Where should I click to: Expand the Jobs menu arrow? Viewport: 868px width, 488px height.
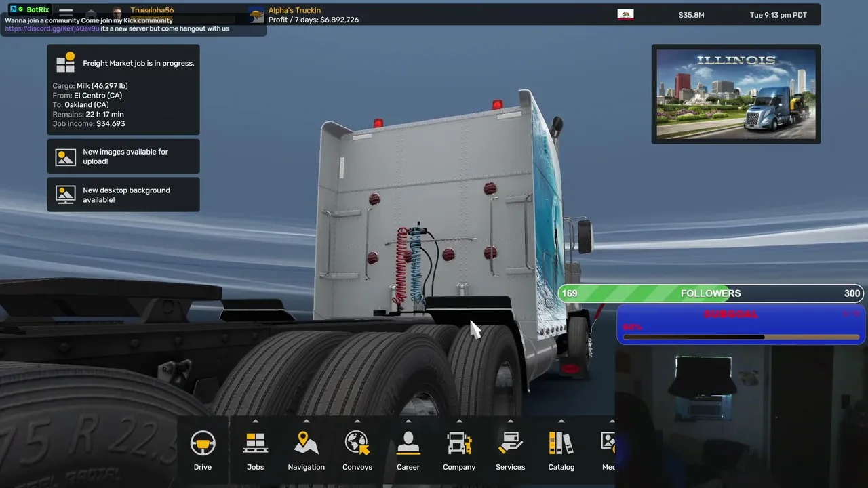click(255, 421)
